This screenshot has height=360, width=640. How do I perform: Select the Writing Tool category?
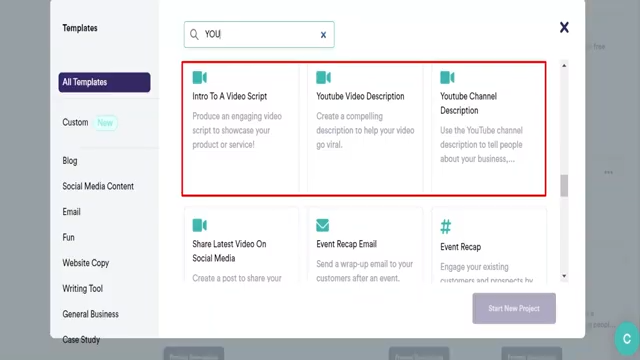tap(82, 289)
